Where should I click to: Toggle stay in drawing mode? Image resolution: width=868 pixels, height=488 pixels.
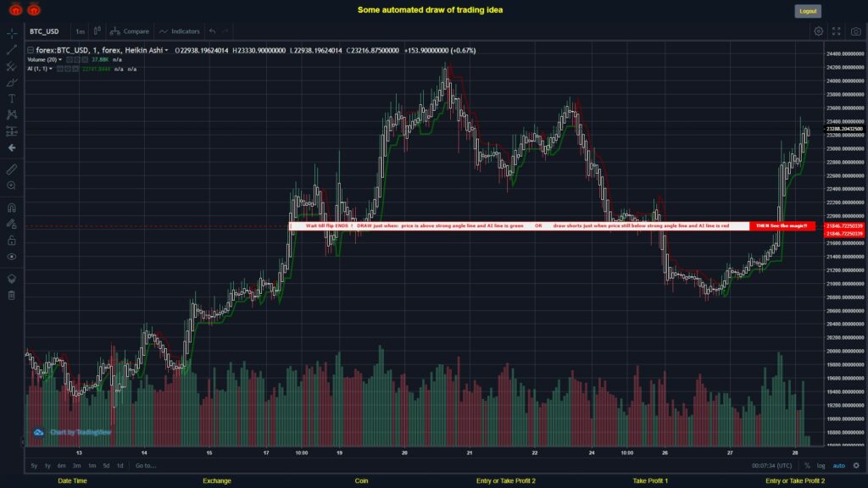tap(12, 224)
